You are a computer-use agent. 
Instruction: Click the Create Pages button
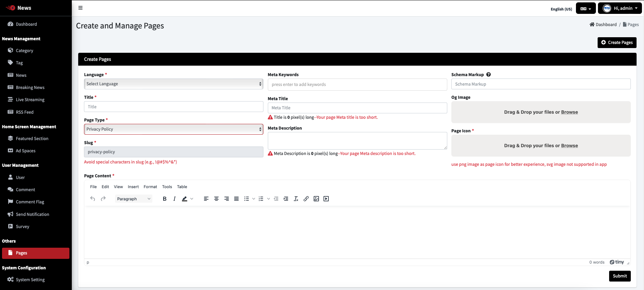(x=617, y=43)
